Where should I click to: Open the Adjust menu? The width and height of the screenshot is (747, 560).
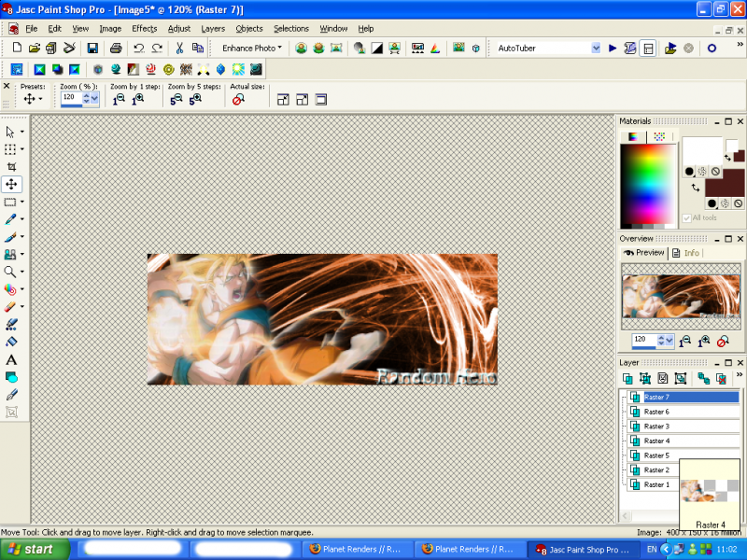(179, 29)
